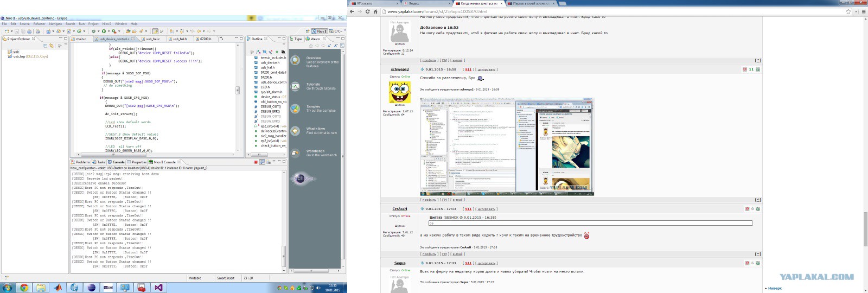
Task: Select sys/alt_alarm.h in Outline
Action: [x=269, y=92]
